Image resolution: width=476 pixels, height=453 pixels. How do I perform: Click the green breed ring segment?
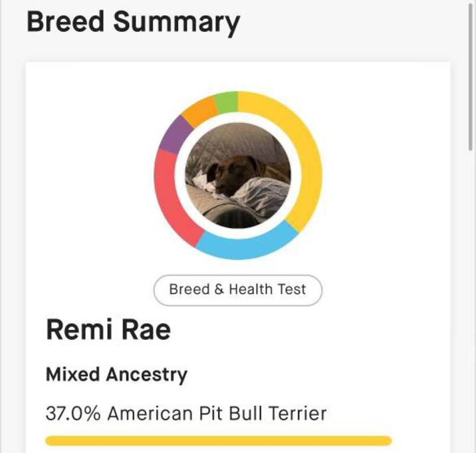click(227, 102)
